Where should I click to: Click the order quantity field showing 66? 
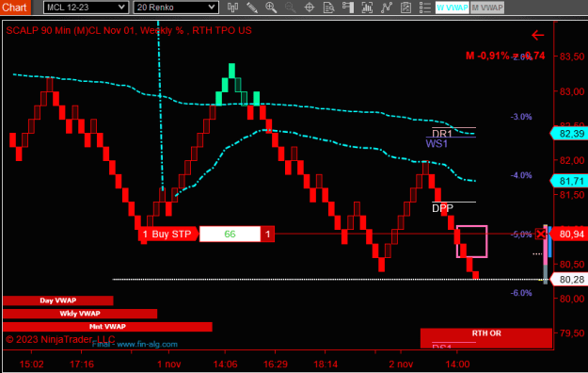[230, 234]
